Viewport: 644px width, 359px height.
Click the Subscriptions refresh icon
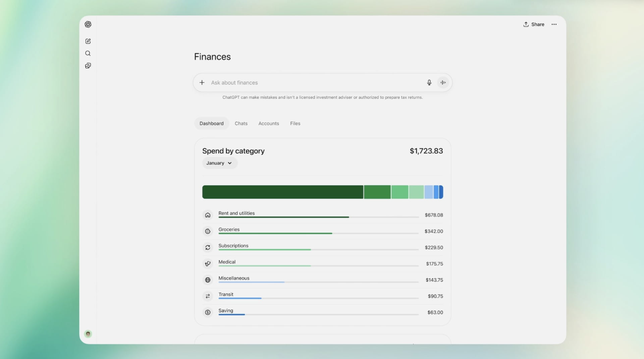(208, 248)
